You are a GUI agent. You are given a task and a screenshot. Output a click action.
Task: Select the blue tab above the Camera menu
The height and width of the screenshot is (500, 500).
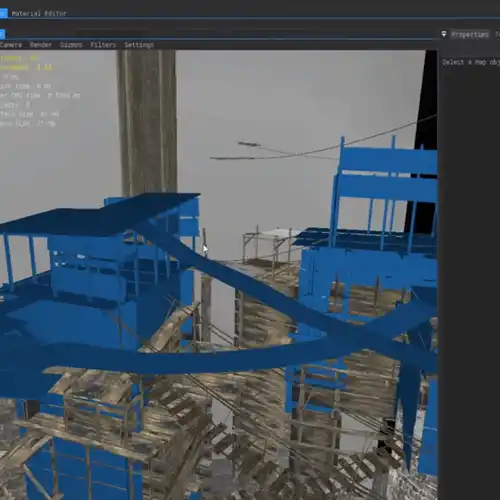click(x=2, y=34)
